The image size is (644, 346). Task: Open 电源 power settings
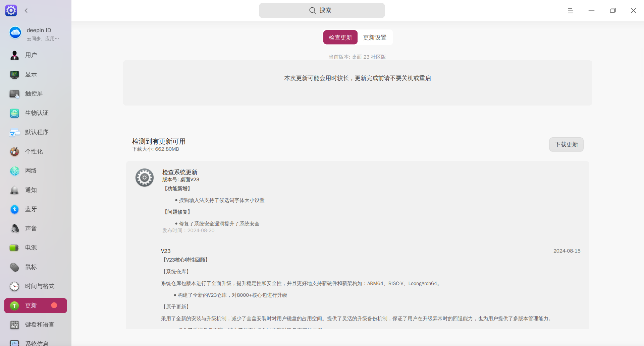(14, 248)
